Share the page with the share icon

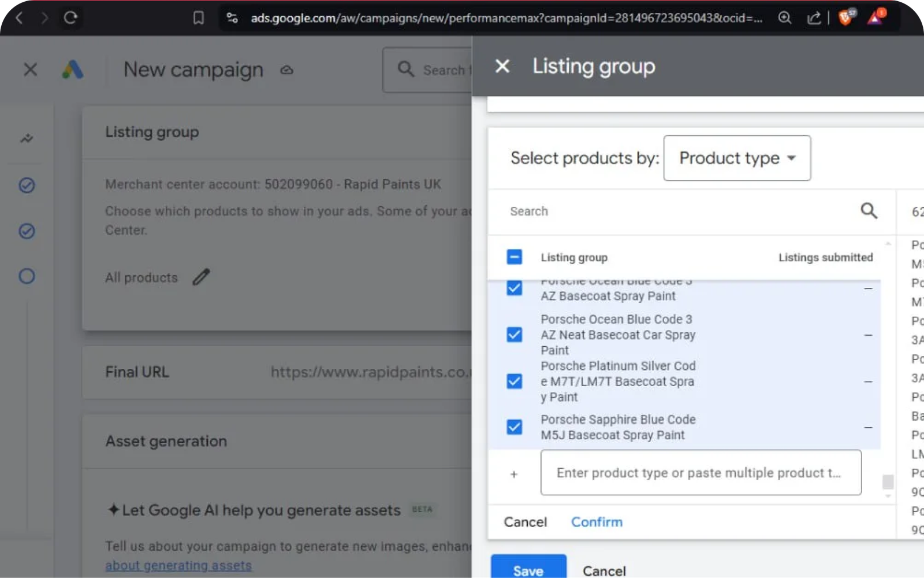click(x=814, y=18)
